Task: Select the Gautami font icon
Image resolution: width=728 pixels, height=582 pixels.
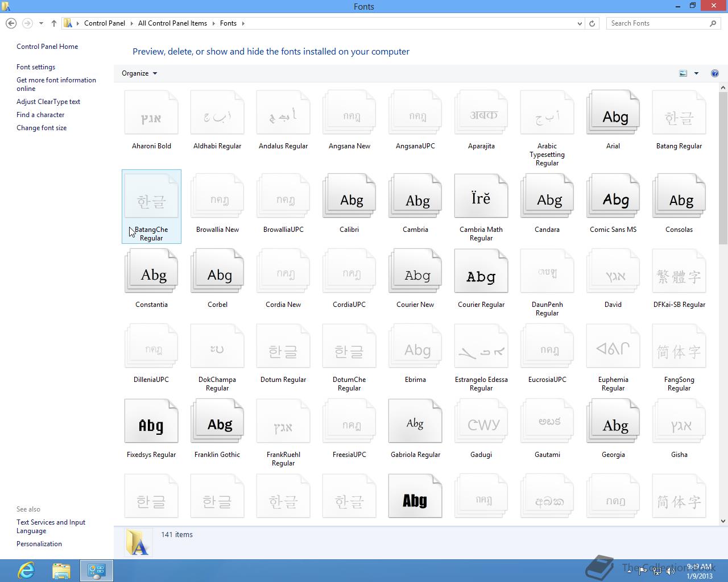Action: tap(547, 421)
